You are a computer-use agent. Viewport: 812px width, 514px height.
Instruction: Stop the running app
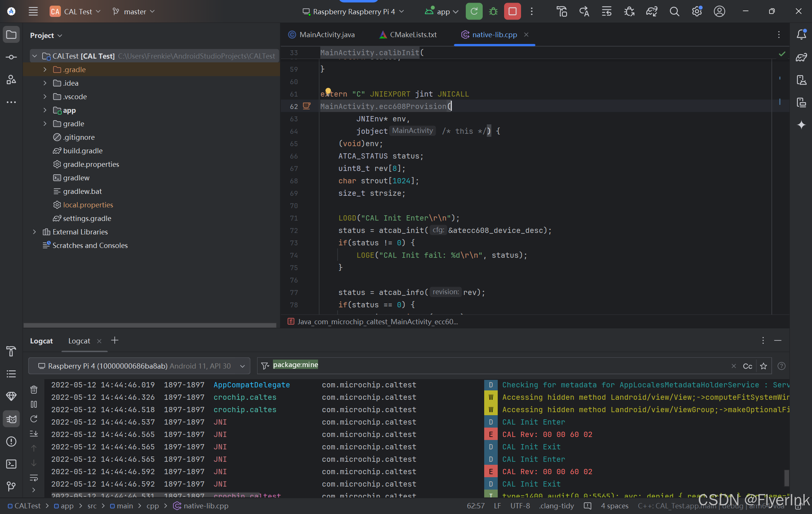pyautogui.click(x=512, y=11)
